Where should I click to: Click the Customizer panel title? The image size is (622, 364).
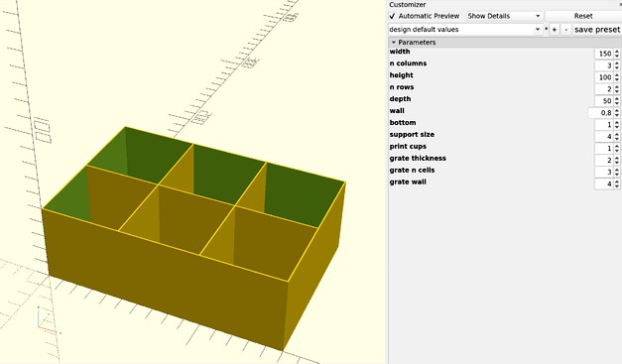(408, 5)
